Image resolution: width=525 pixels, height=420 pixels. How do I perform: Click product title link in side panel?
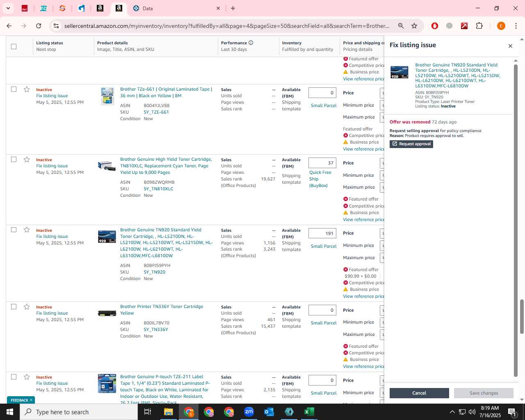pyautogui.click(x=457, y=75)
